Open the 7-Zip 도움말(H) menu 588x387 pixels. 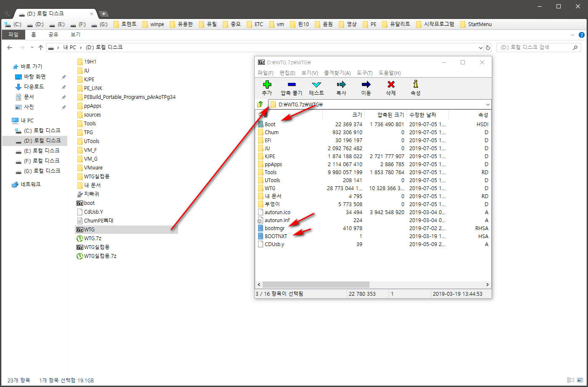coord(390,73)
